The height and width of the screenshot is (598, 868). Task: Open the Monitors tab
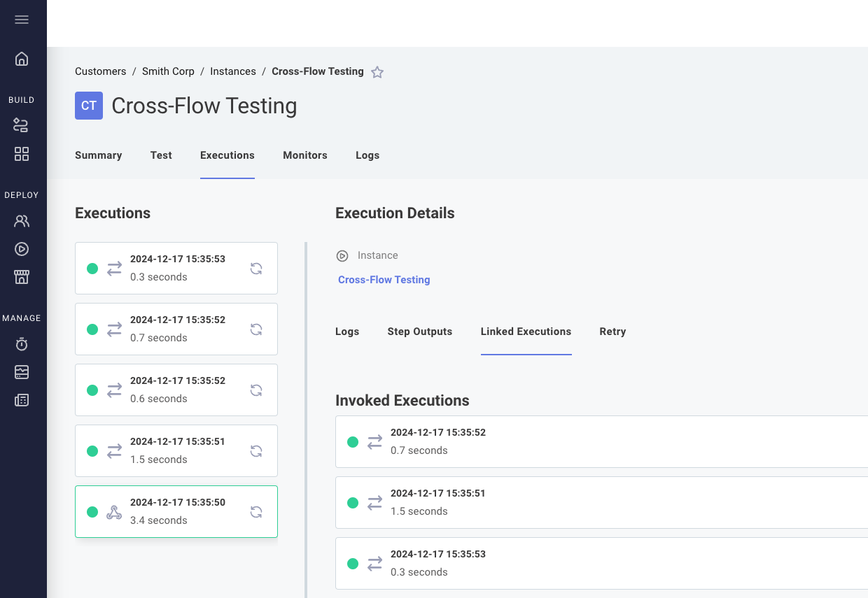click(x=304, y=155)
